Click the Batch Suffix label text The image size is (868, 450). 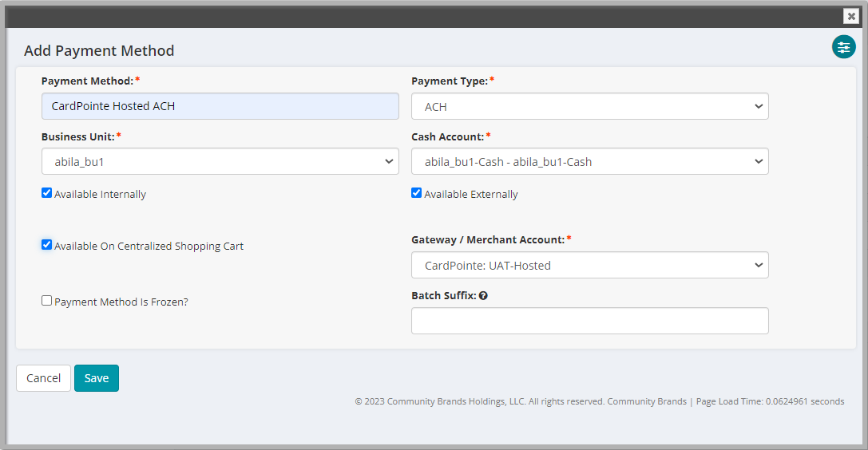pyautogui.click(x=444, y=296)
